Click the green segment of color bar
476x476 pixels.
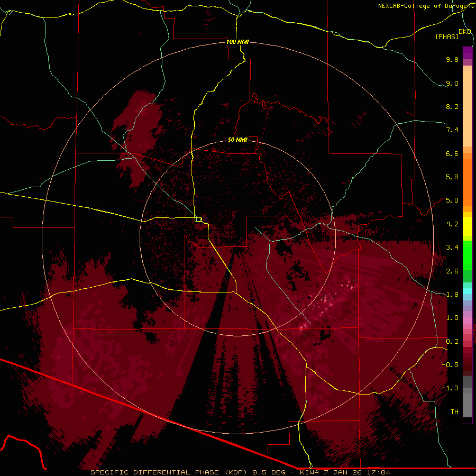tap(467, 255)
